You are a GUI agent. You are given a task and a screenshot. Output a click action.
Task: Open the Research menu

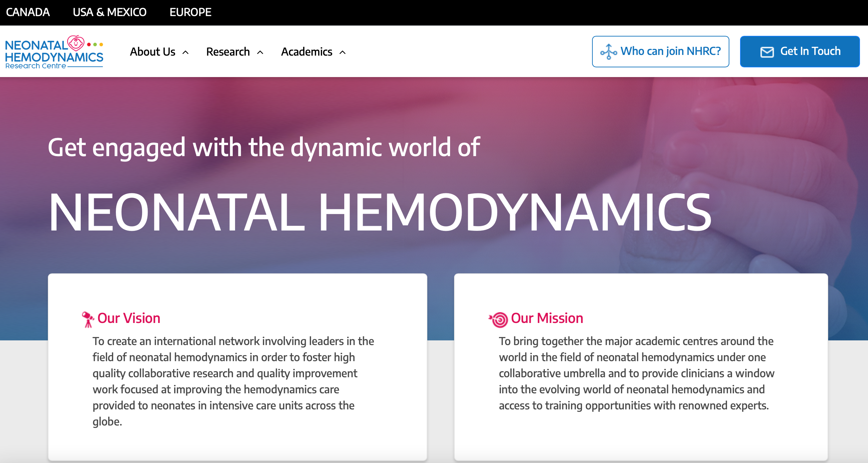[228, 52]
